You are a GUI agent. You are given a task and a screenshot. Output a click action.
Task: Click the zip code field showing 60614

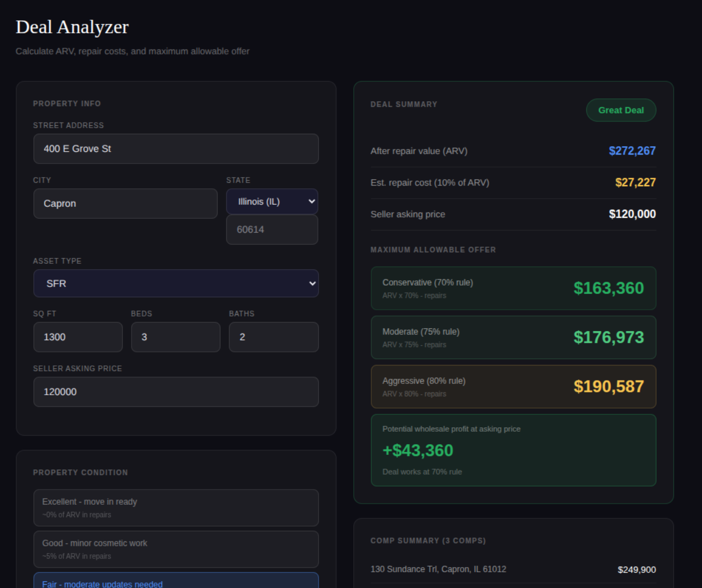272,229
